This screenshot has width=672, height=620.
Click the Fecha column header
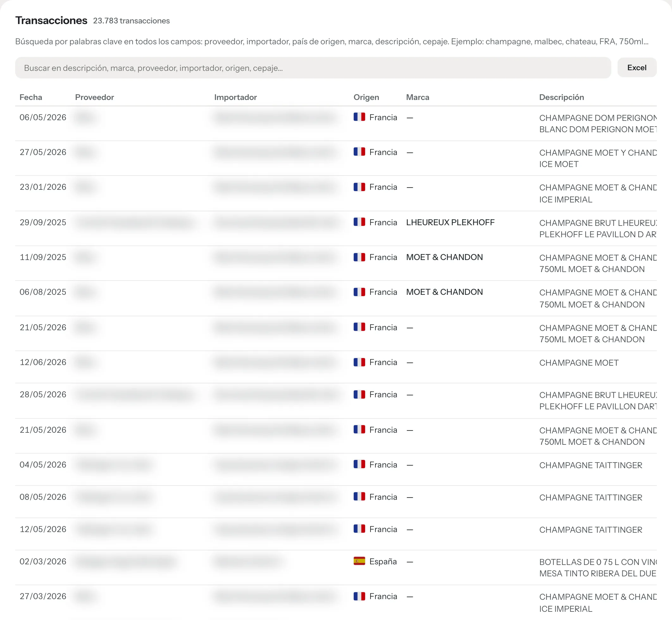31,97
